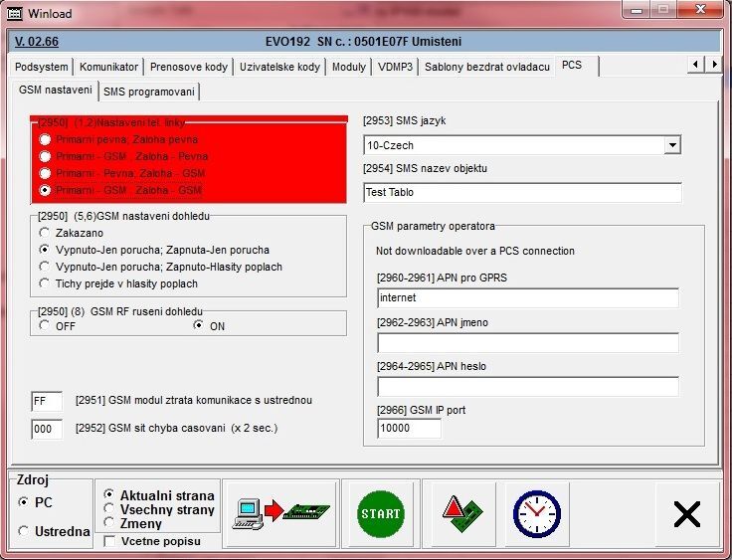The width and height of the screenshot is (732, 560).
Task: Open the clock time settings icon
Action: pyautogui.click(x=536, y=513)
